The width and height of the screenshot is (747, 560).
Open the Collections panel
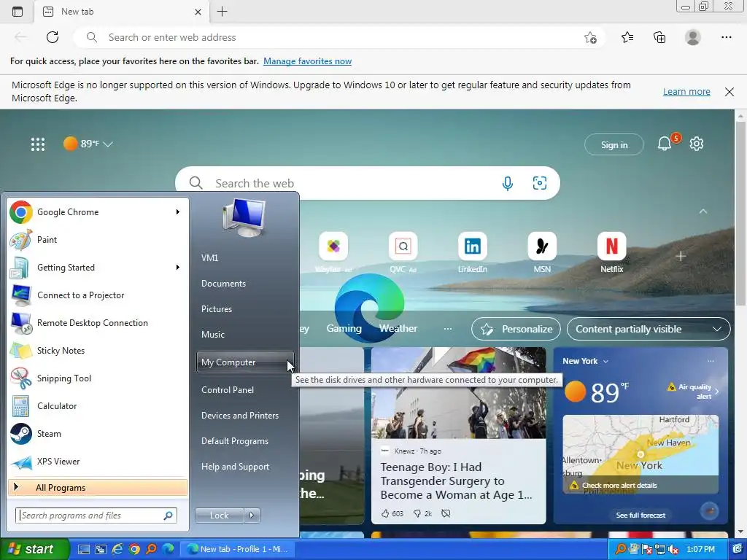point(659,37)
